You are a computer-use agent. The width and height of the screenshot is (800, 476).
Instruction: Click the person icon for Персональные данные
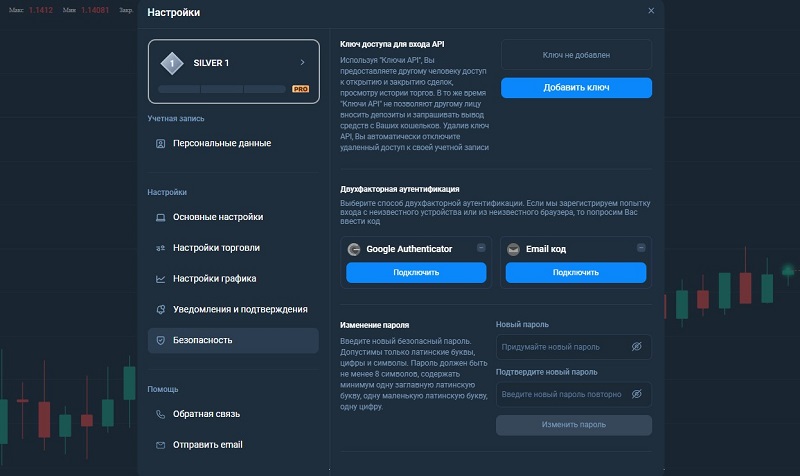coord(160,144)
